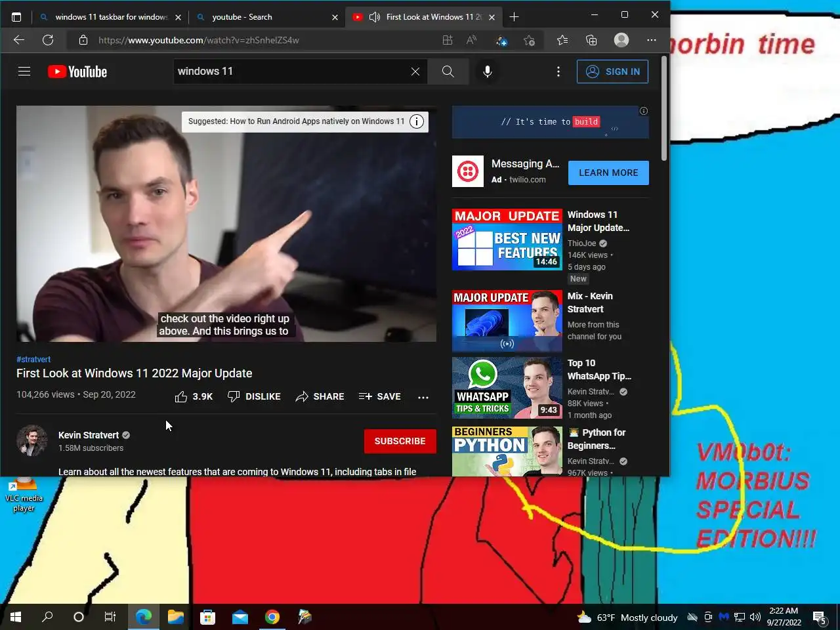Open Microsoft Store from taskbar
This screenshot has width=840, height=630.
pyautogui.click(x=207, y=617)
